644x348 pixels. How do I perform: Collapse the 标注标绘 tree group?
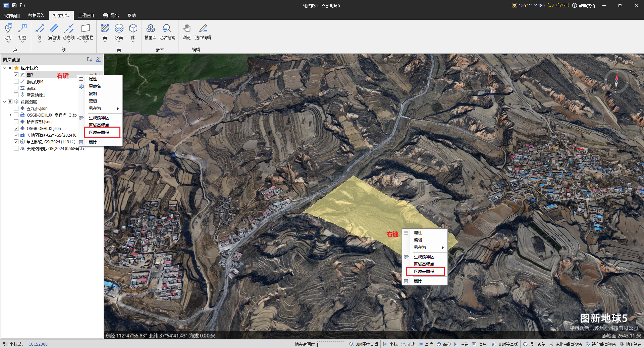coord(4,68)
